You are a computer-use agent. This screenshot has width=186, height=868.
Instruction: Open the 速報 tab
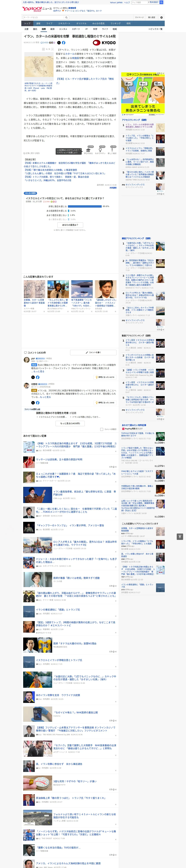38,24
